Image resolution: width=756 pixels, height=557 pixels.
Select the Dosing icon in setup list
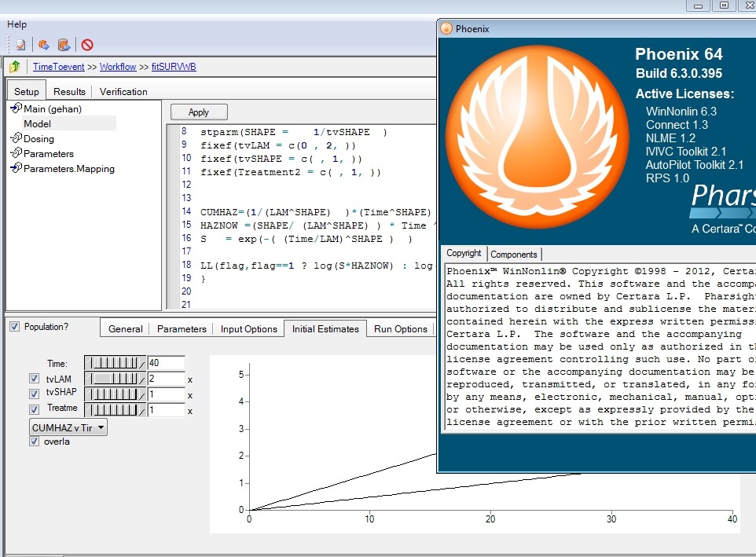(x=17, y=138)
